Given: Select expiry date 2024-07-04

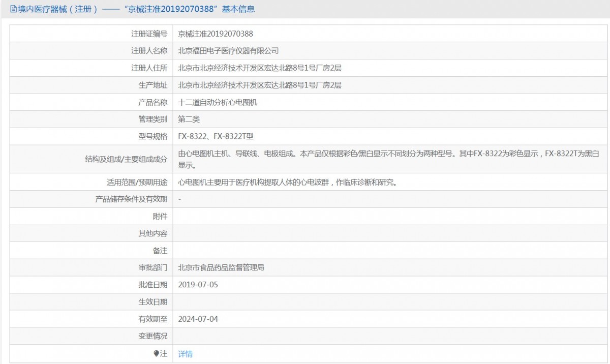Looking at the screenshot, I should pos(198,319).
